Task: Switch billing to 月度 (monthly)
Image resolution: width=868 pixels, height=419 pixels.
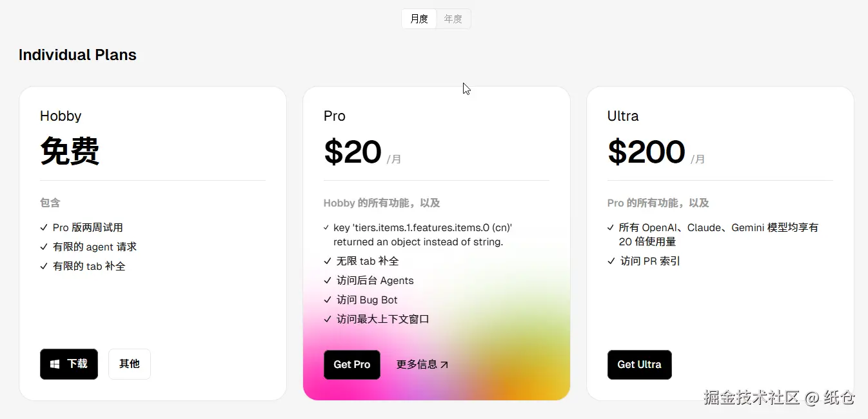Action: pos(419,19)
